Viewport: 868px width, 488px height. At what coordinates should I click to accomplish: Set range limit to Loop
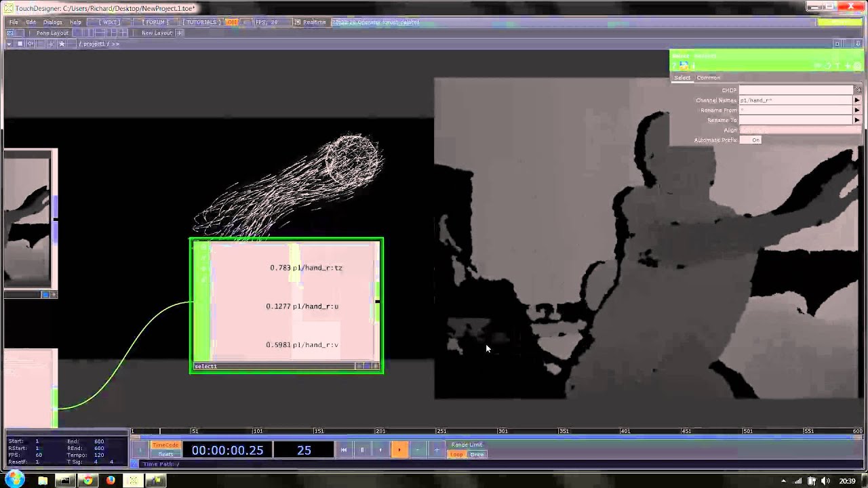457,454
